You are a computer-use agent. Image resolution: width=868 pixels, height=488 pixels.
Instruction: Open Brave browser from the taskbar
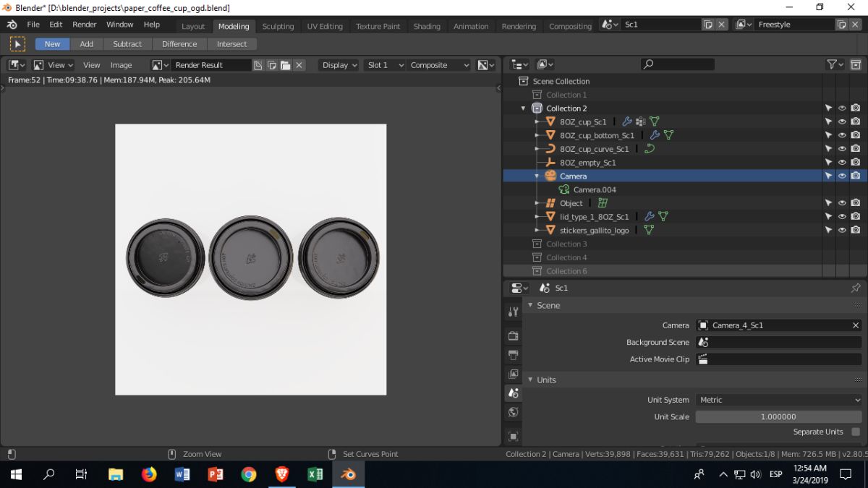click(x=282, y=474)
